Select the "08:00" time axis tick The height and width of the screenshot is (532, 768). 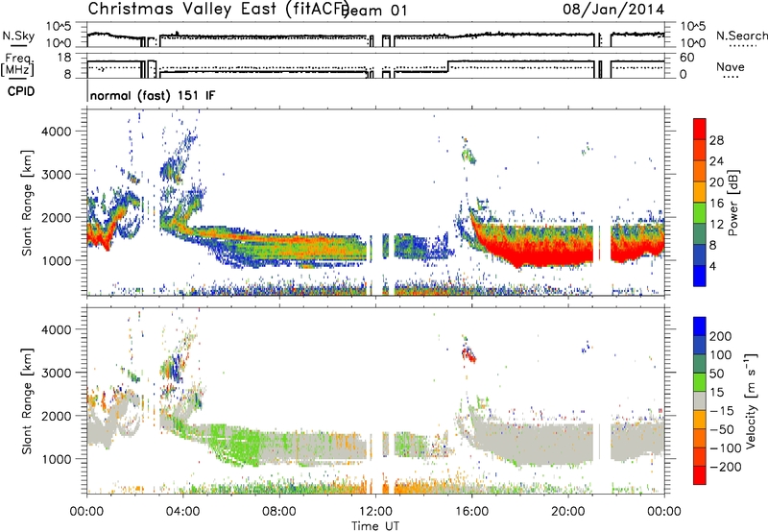pyautogui.click(x=279, y=512)
